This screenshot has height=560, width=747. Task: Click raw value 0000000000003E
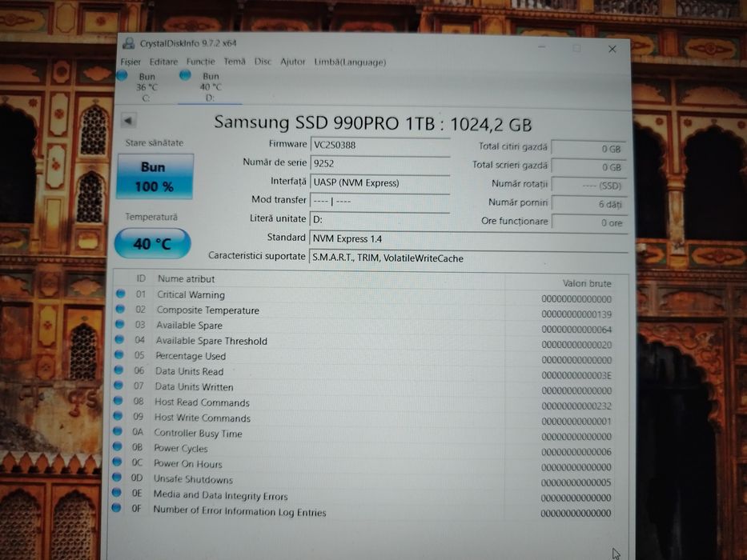coord(576,375)
